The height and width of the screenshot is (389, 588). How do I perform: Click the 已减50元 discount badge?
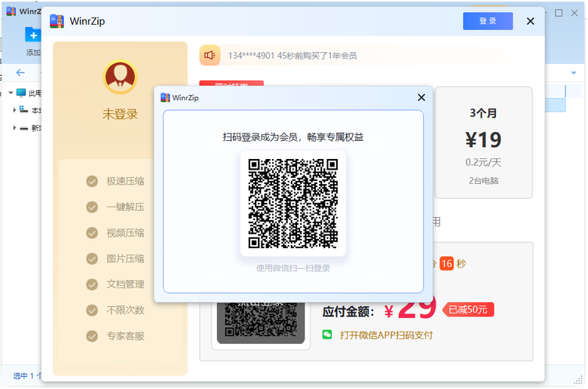coord(468,310)
